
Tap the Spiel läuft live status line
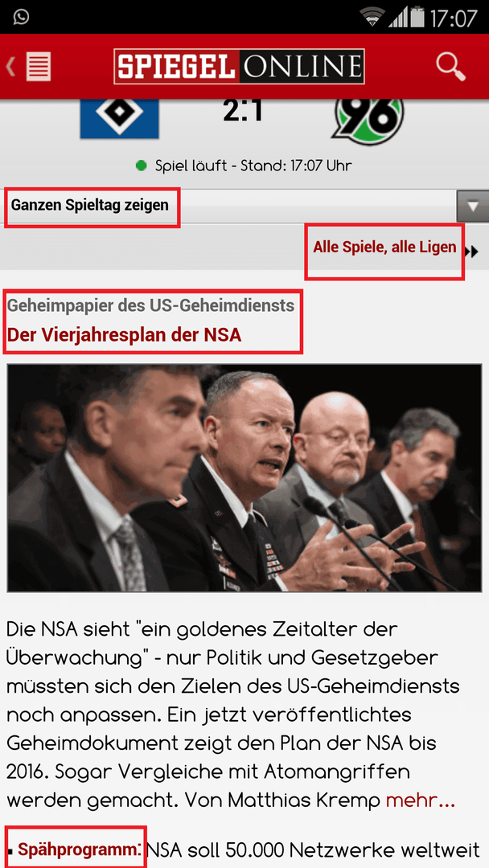tap(244, 166)
